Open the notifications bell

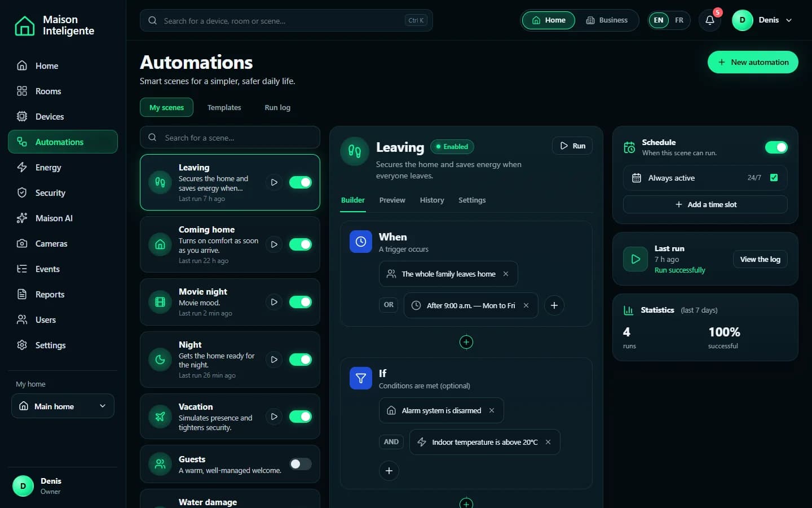coord(710,20)
